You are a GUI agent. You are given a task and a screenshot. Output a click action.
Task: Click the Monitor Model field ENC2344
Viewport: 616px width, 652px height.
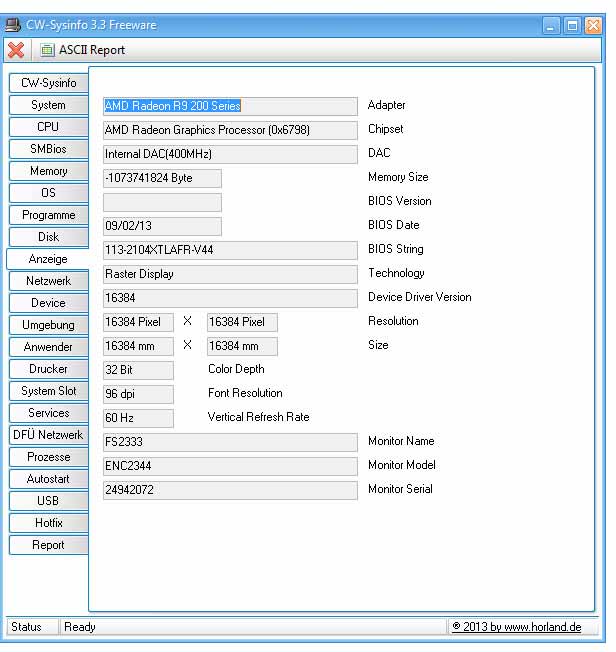pyautogui.click(x=230, y=467)
